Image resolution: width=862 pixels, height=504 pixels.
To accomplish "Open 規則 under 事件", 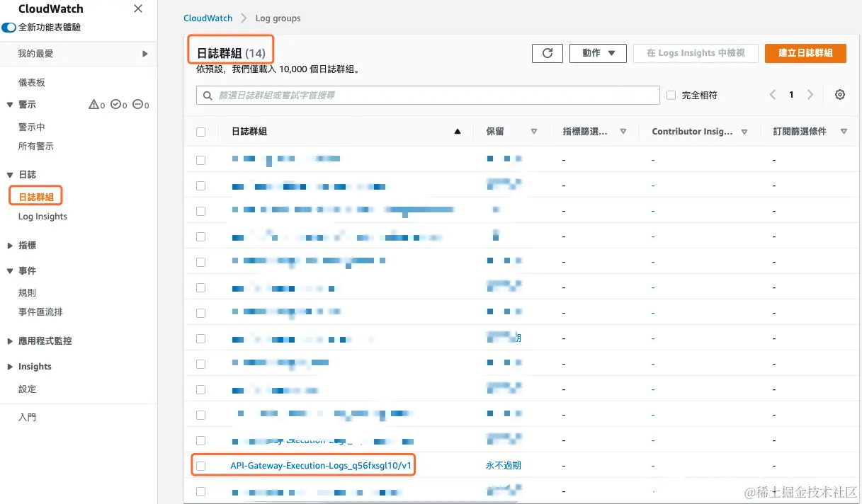I will [27, 293].
